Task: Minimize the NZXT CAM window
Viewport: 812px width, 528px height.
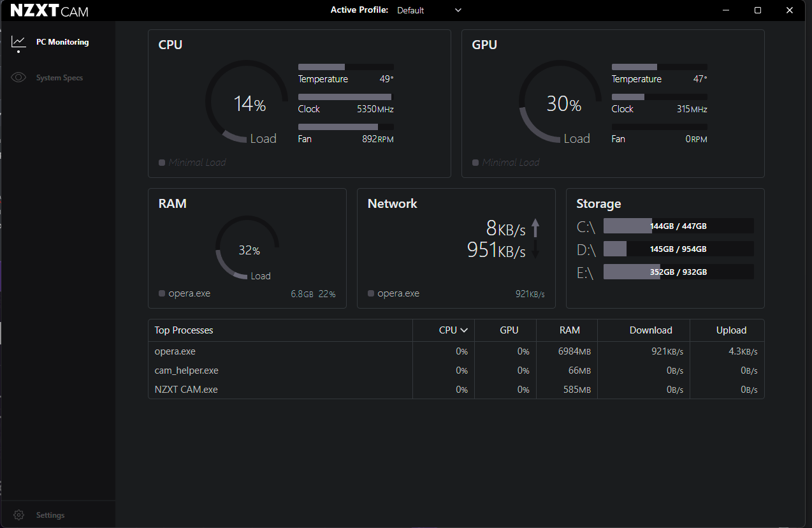Action: click(726, 10)
